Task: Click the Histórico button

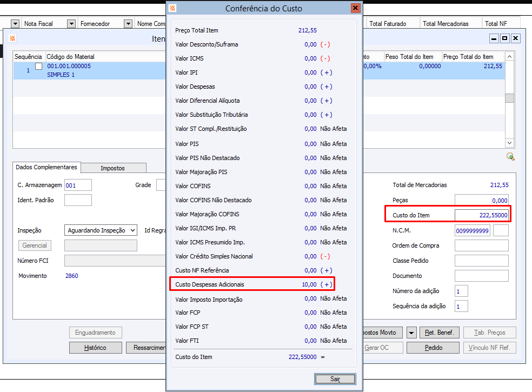Action: click(95, 348)
